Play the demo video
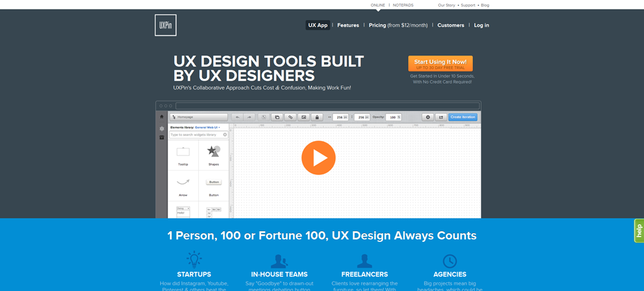This screenshot has height=291, width=644. pyautogui.click(x=318, y=157)
